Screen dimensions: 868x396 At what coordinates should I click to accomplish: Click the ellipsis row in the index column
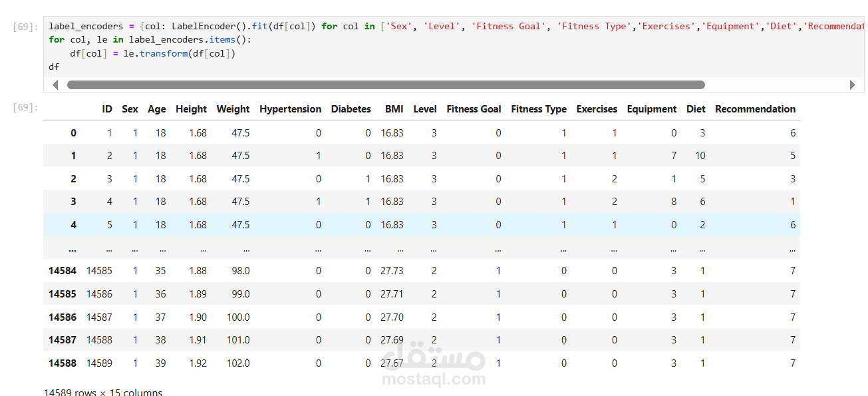click(x=72, y=249)
